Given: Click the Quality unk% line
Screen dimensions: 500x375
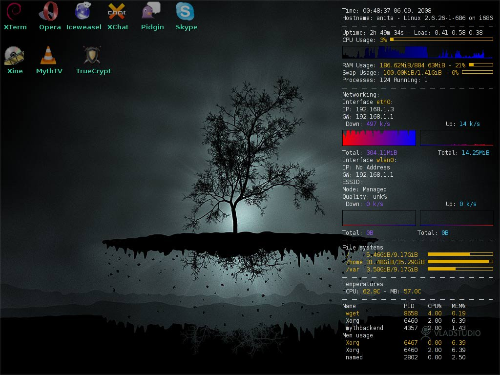Looking at the screenshot, I should pyautogui.click(x=365, y=197).
